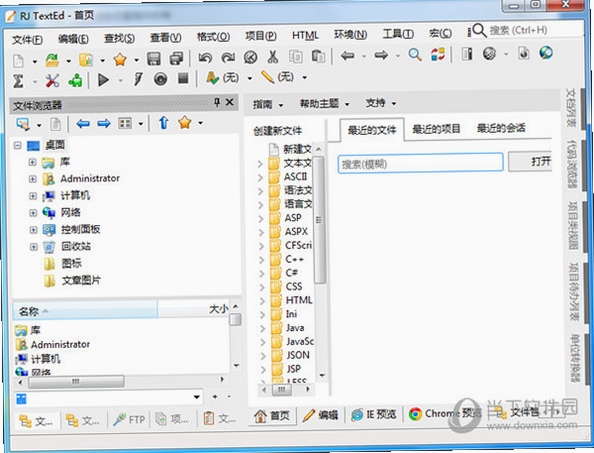Switch to 最近的会话 tab
This screenshot has width=594, height=453.
[501, 128]
